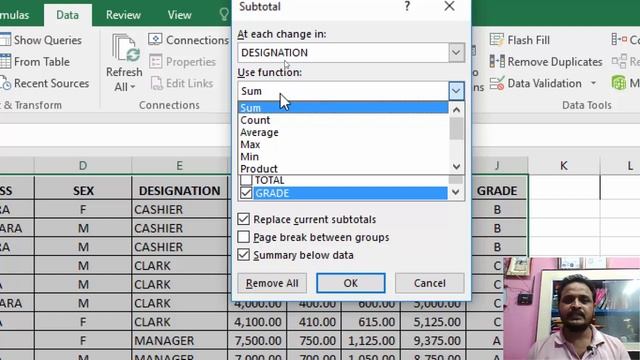
Task: Click the Refresh All icon
Action: pyautogui.click(x=127, y=48)
